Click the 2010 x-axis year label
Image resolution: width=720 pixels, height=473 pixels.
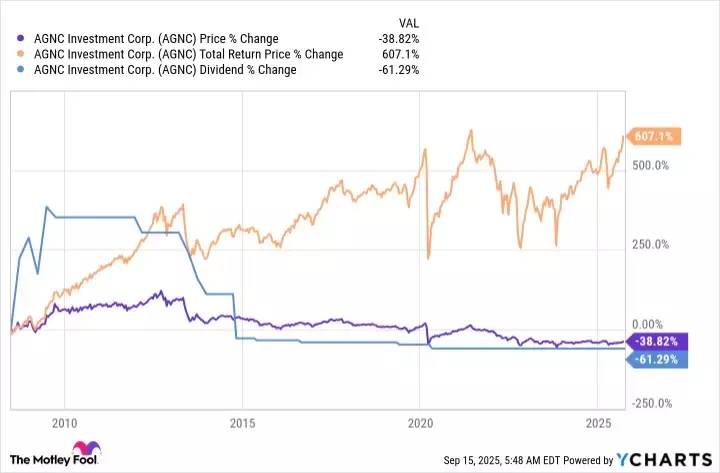[x=64, y=423]
